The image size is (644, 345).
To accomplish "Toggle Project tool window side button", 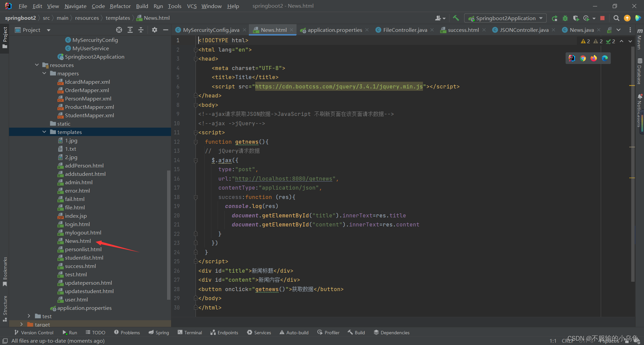I will coord(5,38).
